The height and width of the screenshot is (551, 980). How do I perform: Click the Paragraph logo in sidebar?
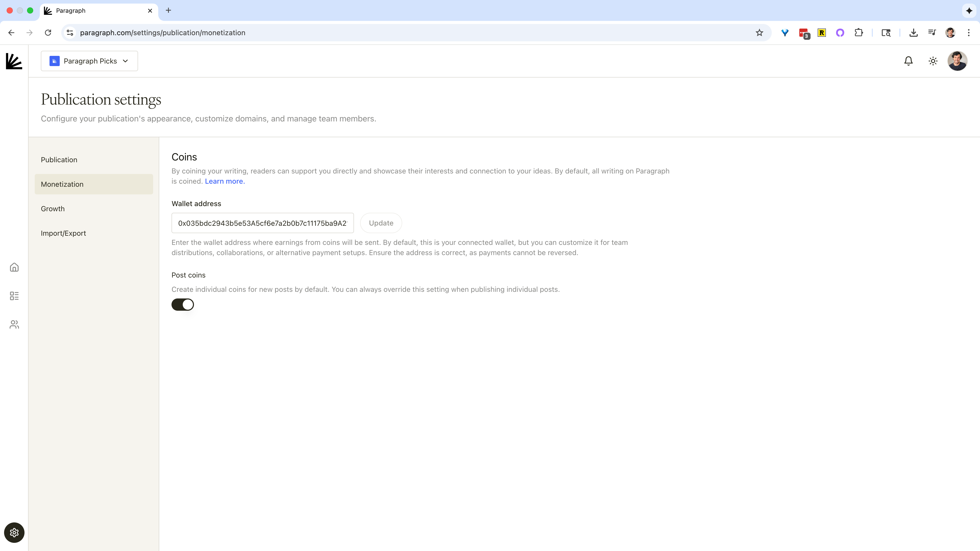click(x=14, y=61)
